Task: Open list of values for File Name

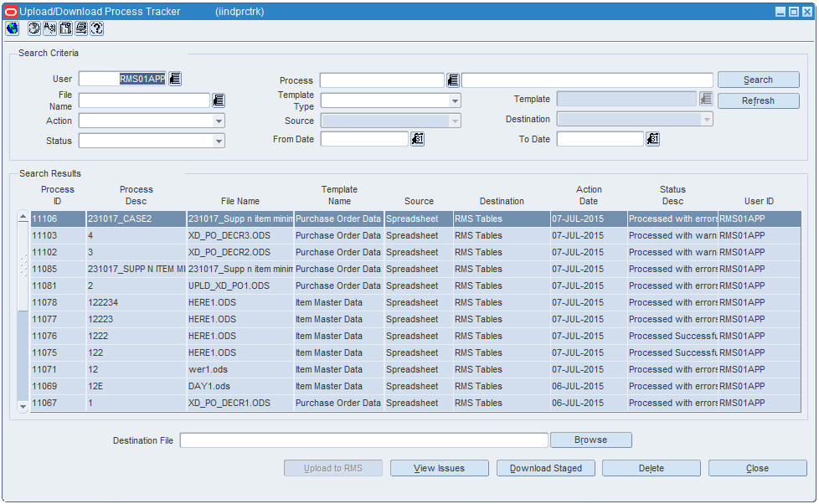Action: (219, 100)
